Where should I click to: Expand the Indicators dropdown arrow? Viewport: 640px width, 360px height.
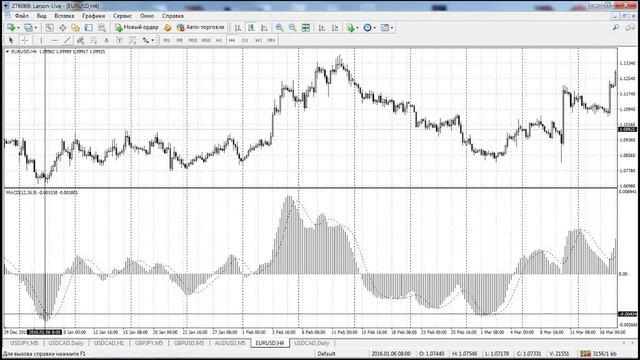click(358, 28)
